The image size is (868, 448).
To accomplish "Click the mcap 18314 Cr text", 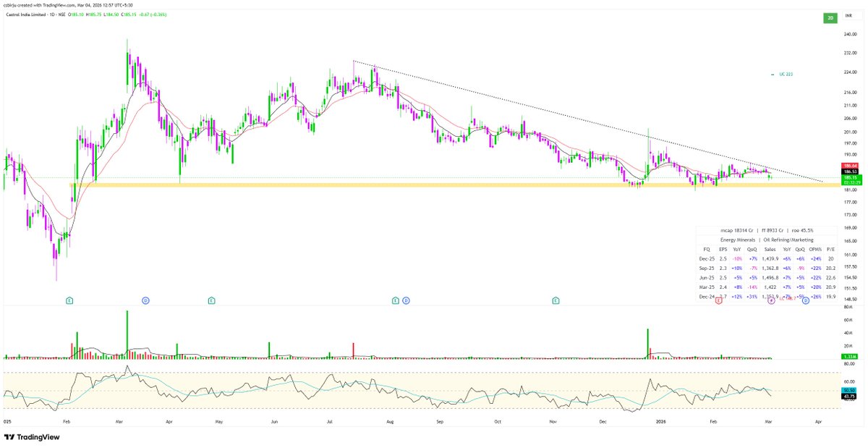I will pos(737,230).
